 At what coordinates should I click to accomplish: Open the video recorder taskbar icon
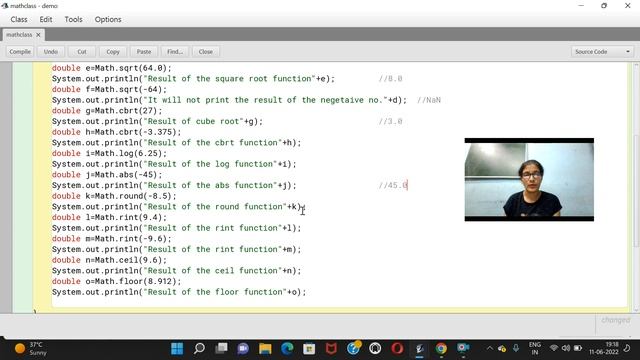click(x=463, y=349)
